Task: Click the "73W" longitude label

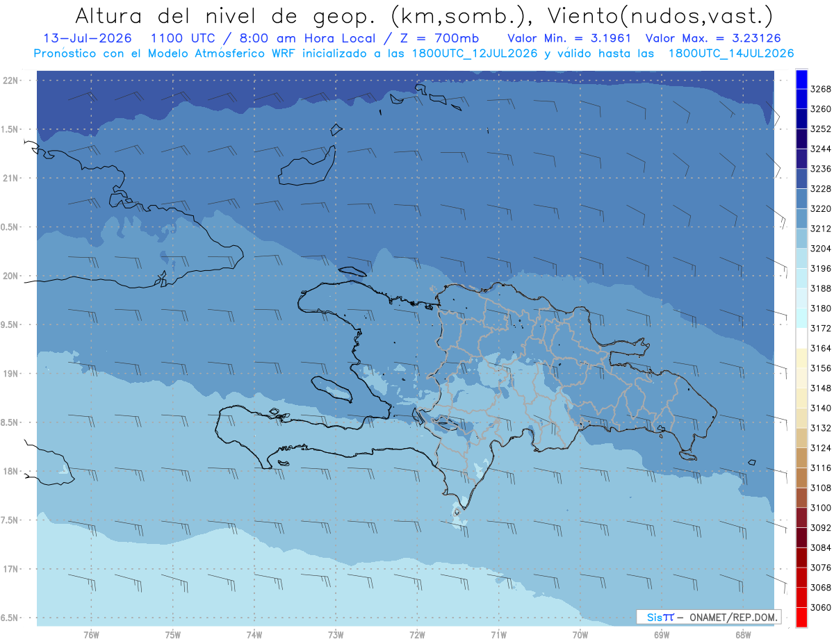Action: click(336, 634)
